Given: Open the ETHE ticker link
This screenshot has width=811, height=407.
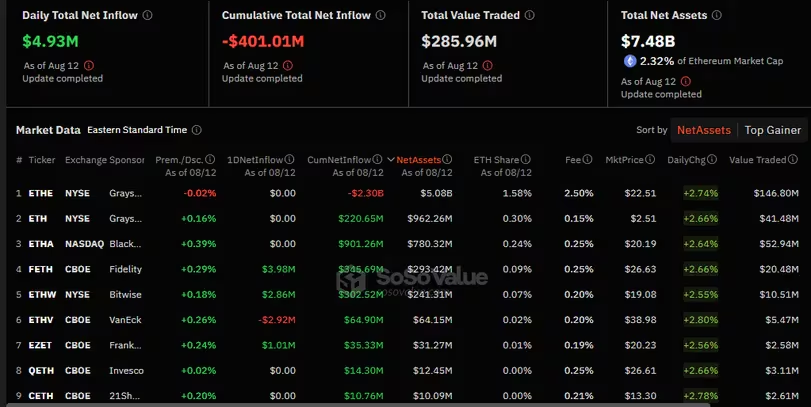Looking at the screenshot, I should coord(42,193).
